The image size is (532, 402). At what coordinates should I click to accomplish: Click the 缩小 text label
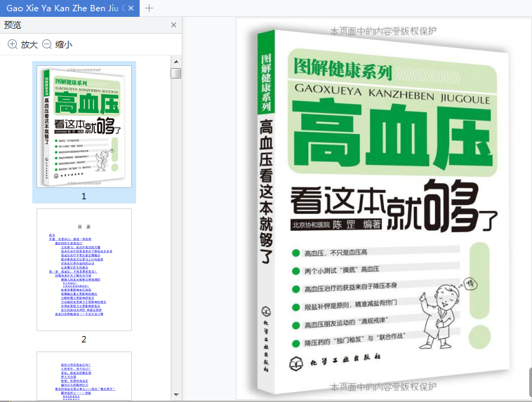[64, 44]
